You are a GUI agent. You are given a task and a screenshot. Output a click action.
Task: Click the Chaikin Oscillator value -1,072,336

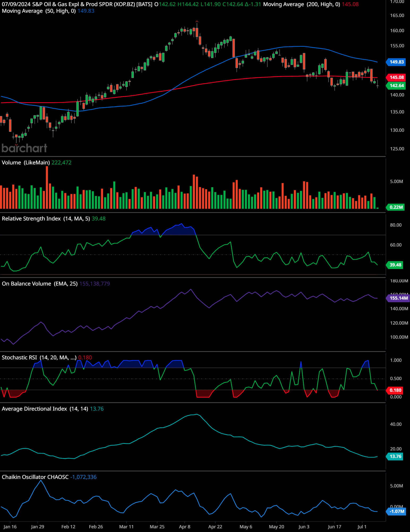84,477
